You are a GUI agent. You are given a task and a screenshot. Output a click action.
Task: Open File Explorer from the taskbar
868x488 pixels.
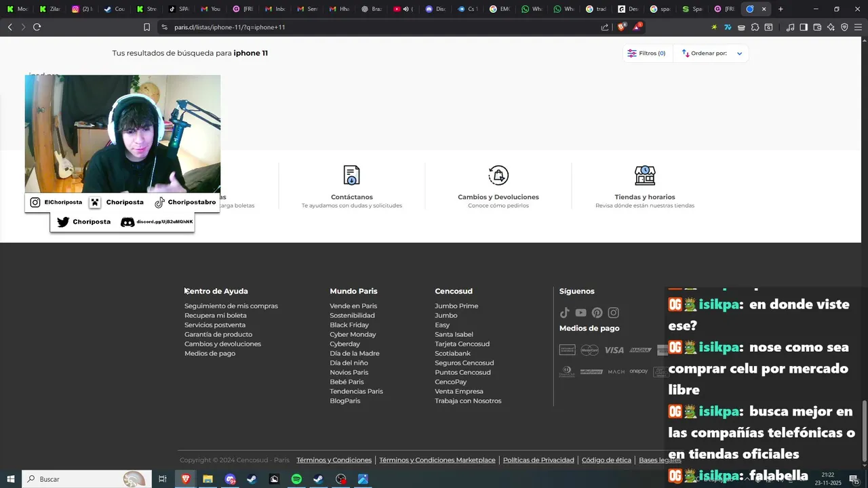[208, 479]
